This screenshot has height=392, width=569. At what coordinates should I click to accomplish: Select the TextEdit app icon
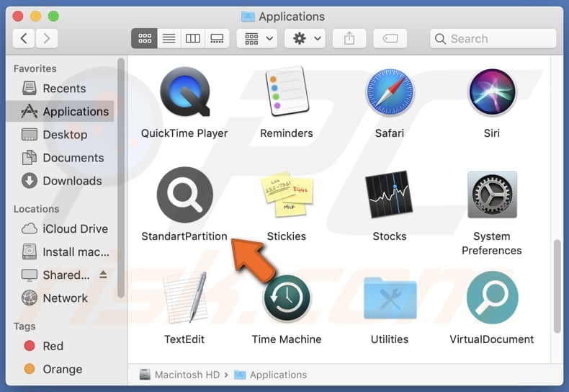[x=184, y=298]
